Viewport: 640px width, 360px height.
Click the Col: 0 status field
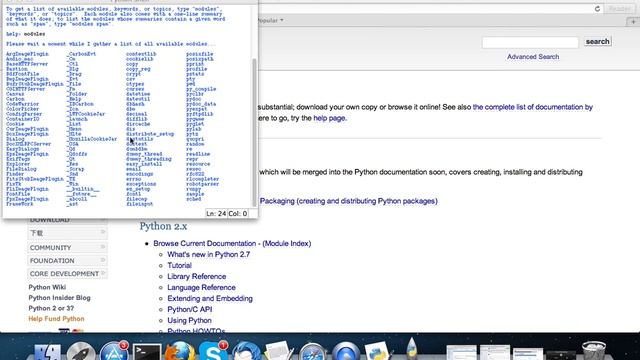tap(238, 213)
